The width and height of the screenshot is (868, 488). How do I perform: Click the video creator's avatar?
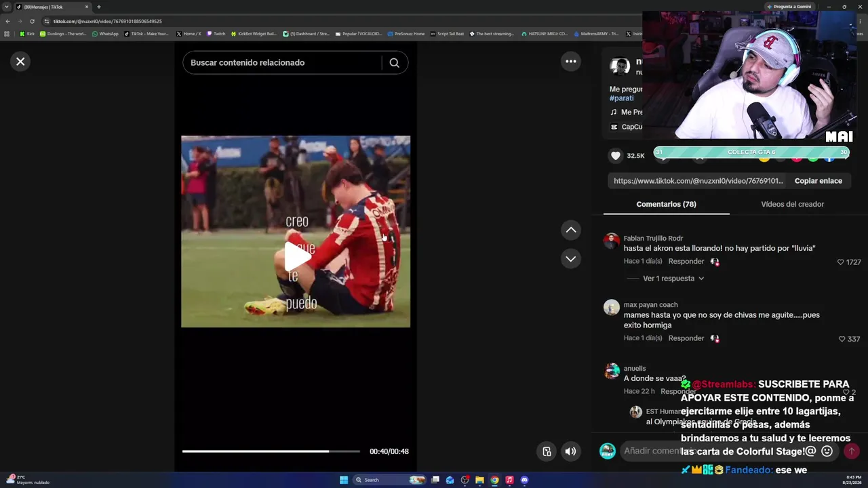[620, 66]
